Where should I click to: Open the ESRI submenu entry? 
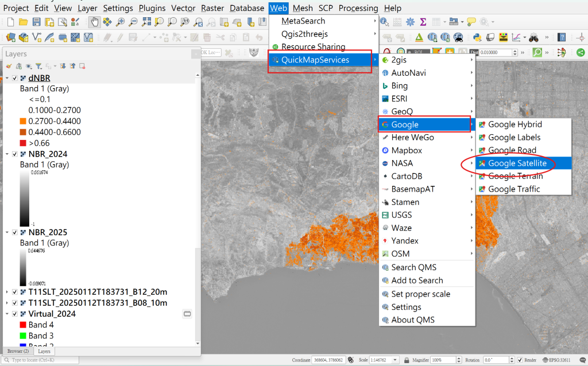coord(427,99)
